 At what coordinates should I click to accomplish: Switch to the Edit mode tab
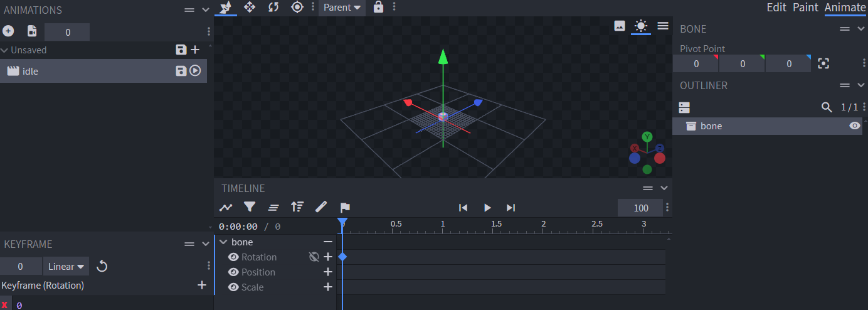(776, 8)
